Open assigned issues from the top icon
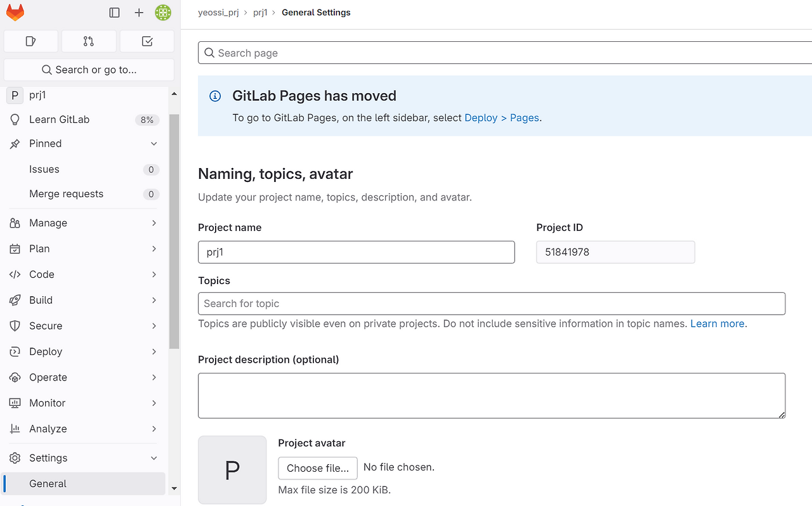This screenshot has width=812, height=506. click(30, 41)
